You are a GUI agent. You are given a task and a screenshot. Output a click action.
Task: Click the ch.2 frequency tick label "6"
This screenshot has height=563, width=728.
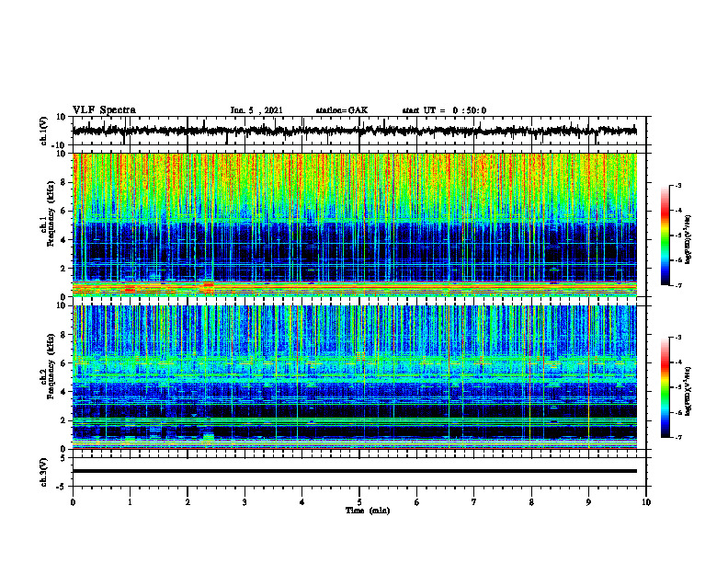pyautogui.click(x=64, y=363)
